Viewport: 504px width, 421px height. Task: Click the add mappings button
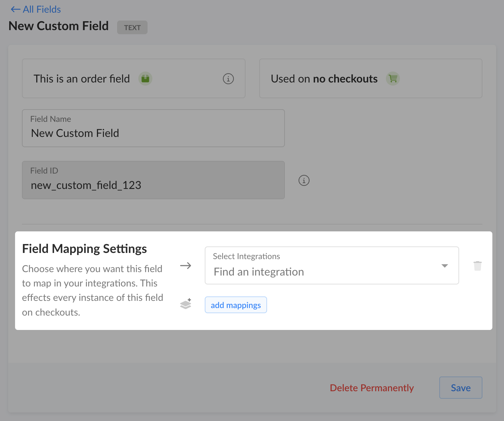tap(236, 305)
